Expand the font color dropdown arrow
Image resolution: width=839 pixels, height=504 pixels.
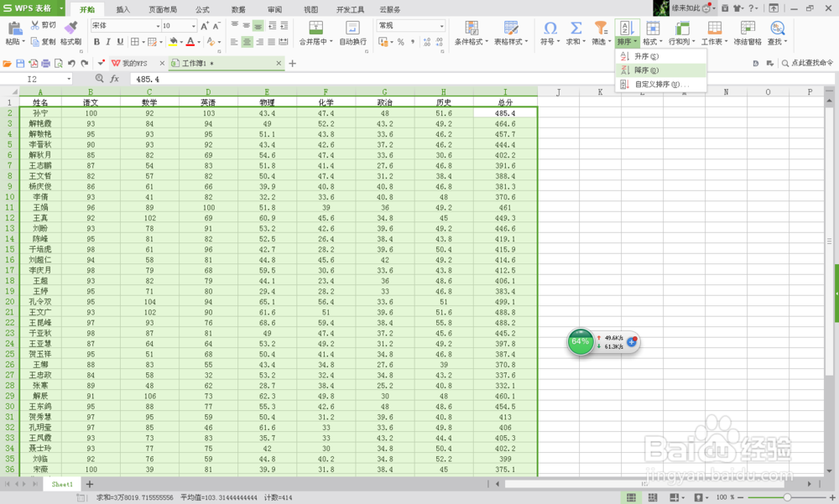[x=199, y=42]
